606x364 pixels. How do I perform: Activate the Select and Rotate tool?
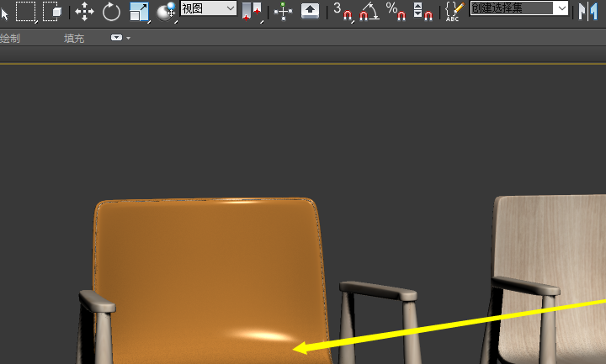coord(111,12)
